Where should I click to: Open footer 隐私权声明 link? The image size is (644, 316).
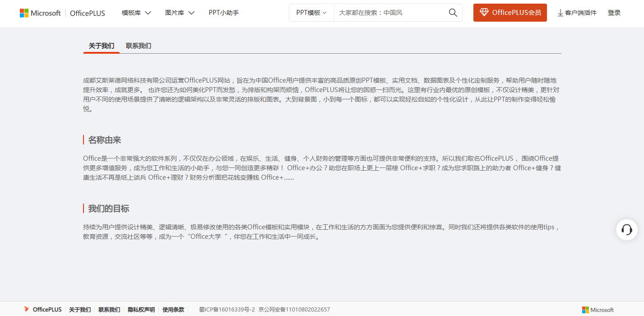(141, 310)
